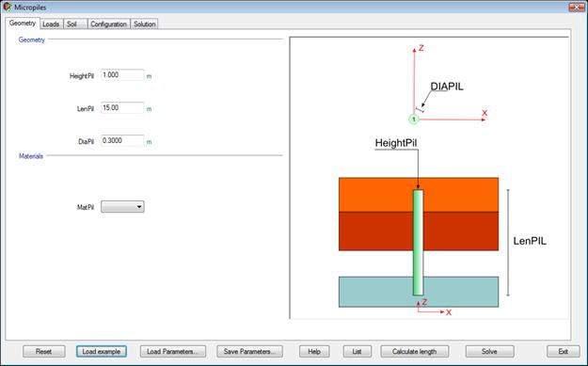Screen dimensions: 588x366
Task: Go to the Configuration tab
Action: coord(109,24)
